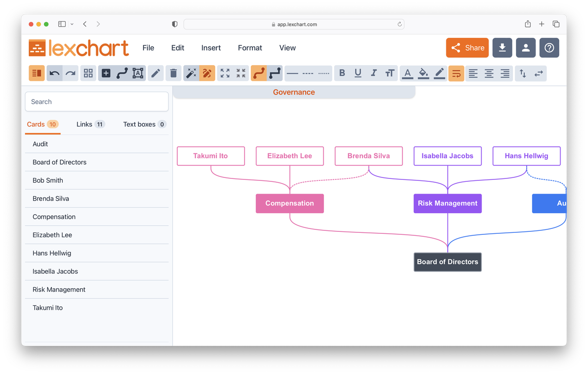Toggle the magic wand auto layout

click(x=191, y=74)
